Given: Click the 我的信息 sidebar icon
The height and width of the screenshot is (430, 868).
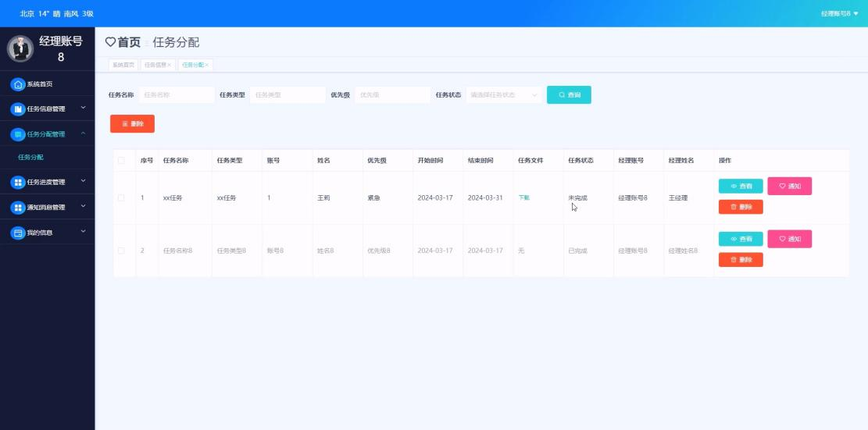Looking at the screenshot, I should point(18,233).
